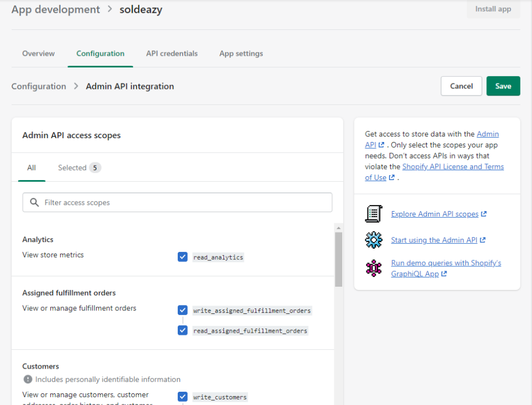The height and width of the screenshot is (405, 532).
Task: Click the document icon beside Explore Admin API scopes
Action: click(x=374, y=214)
